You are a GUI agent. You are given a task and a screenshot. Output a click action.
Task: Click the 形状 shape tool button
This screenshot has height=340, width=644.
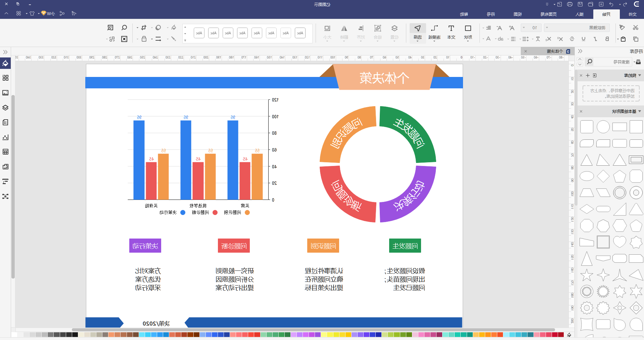(x=468, y=33)
